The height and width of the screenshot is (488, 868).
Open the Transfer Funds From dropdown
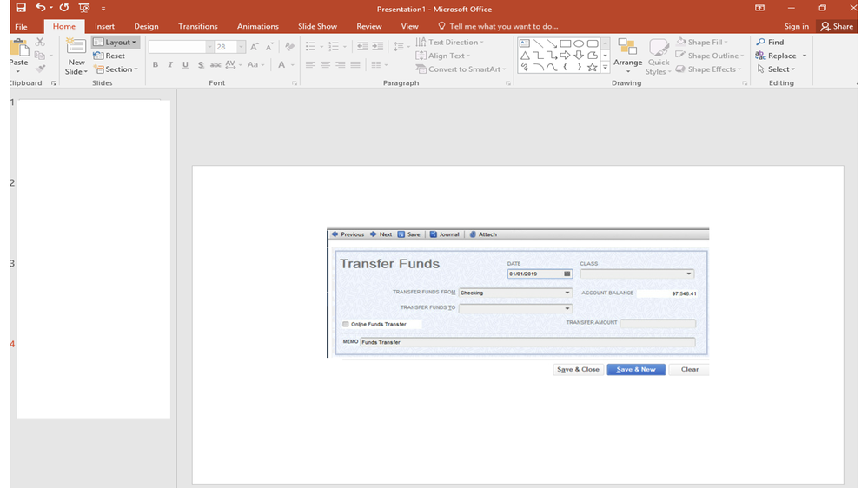(567, 293)
